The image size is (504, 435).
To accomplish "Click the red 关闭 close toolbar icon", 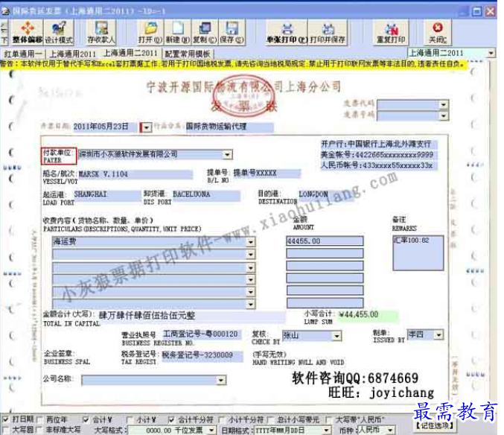I will pos(438,32).
